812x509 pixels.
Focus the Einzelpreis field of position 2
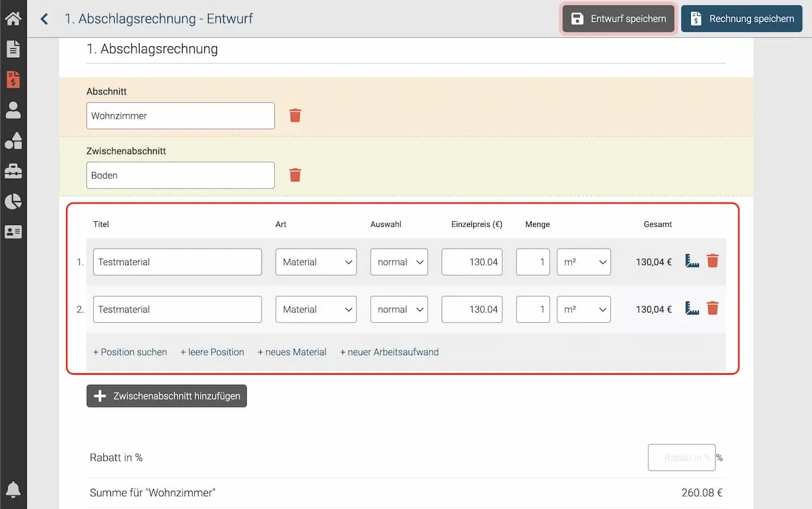point(472,309)
